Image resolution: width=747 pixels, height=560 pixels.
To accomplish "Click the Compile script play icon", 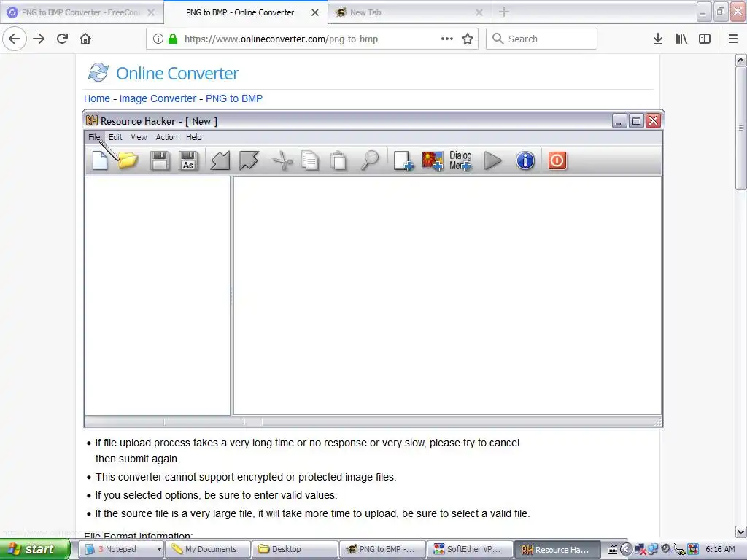I will (x=492, y=160).
